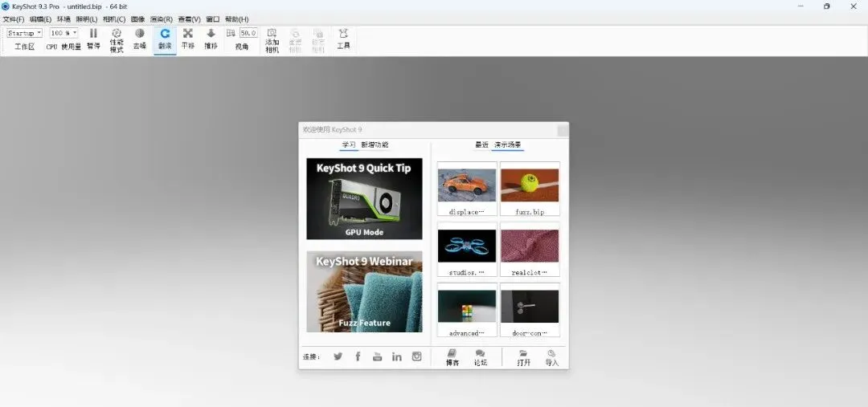
Task: Switch to the Recent (最近) tab
Action: (x=481, y=144)
